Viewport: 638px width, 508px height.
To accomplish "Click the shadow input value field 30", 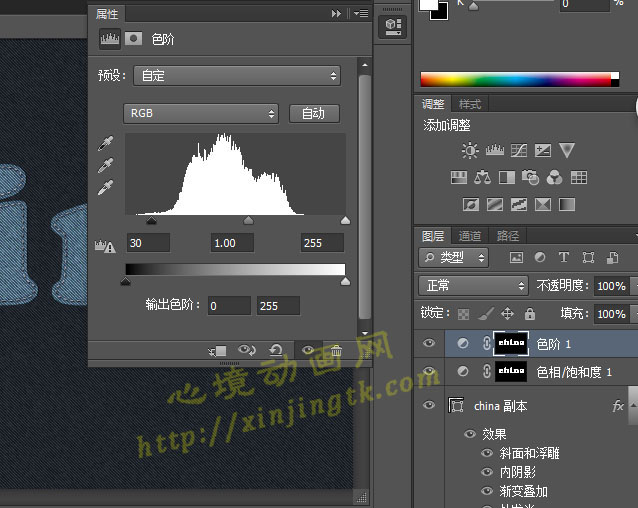I will coord(147,243).
